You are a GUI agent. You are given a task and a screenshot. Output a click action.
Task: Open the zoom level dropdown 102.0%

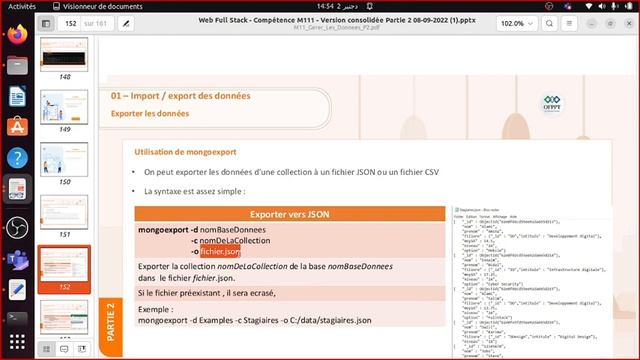click(517, 24)
